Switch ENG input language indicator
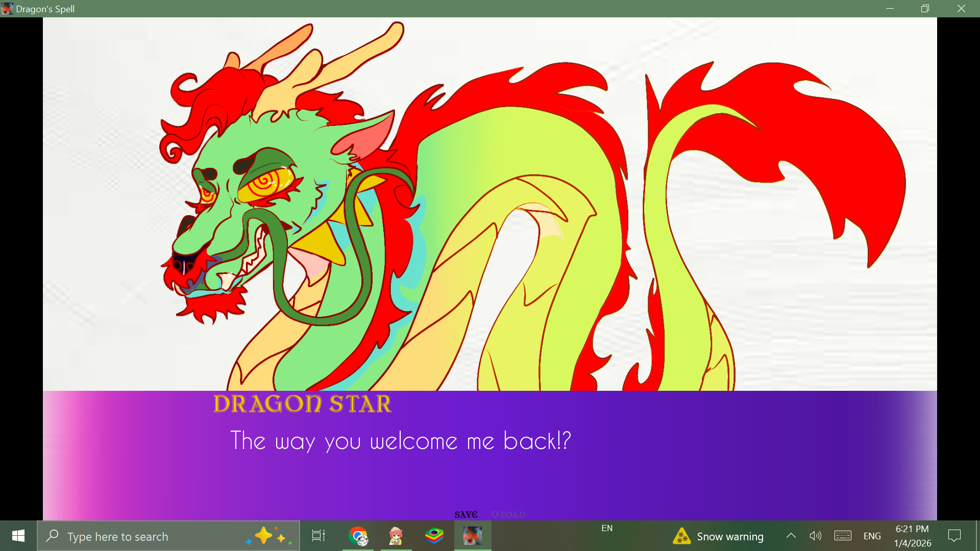The image size is (980, 551). (872, 536)
